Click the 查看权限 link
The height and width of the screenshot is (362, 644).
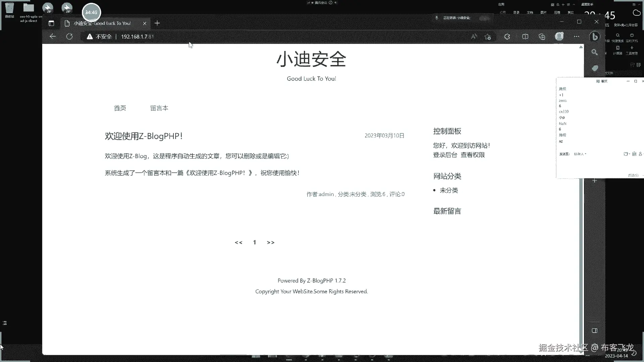pos(472,155)
